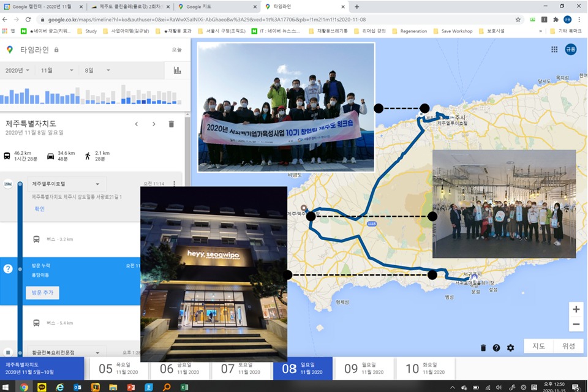588x392 pixels.
Task: Open options for 제주엘루이호텔 entry
Action: coord(175,183)
